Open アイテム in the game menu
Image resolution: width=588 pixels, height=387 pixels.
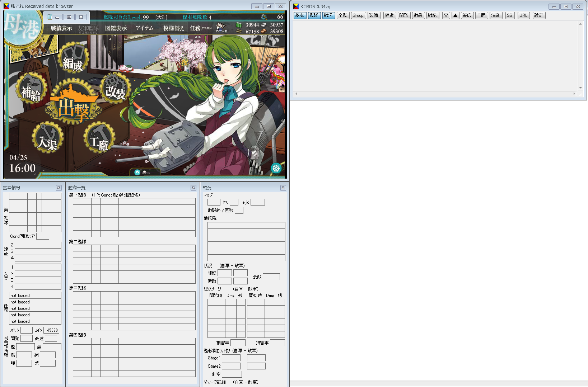(144, 28)
